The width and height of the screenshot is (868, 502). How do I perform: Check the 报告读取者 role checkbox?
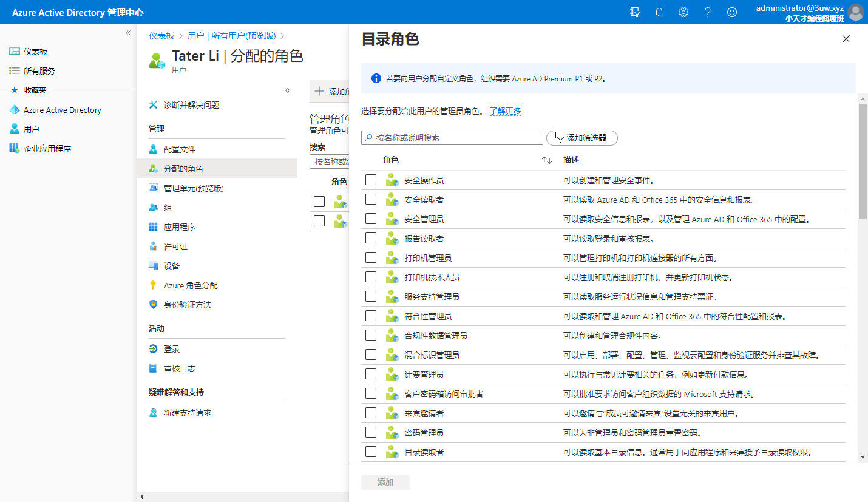click(x=371, y=238)
